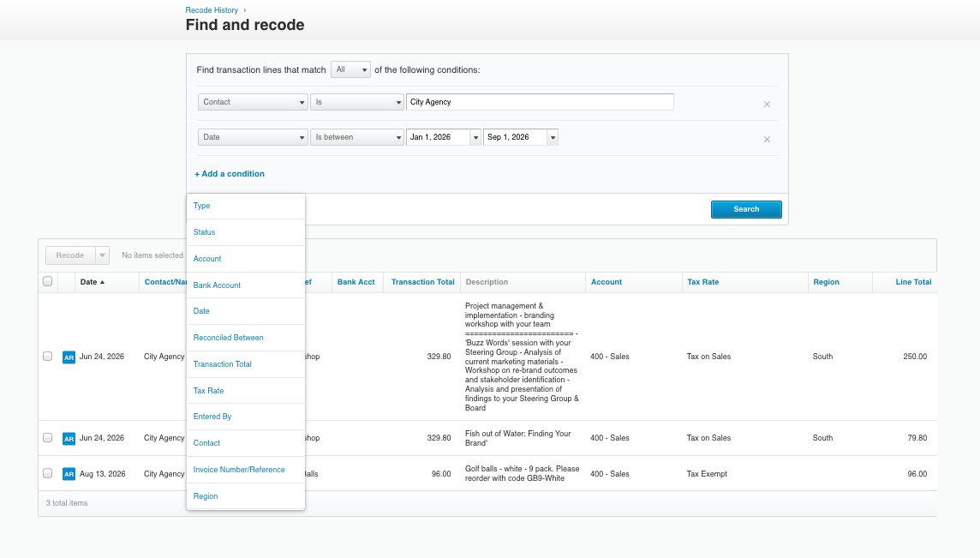Select the checkbox for the Aug 13, 2026 row
Viewport: 980px width, 558px height.
[x=47, y=473]
